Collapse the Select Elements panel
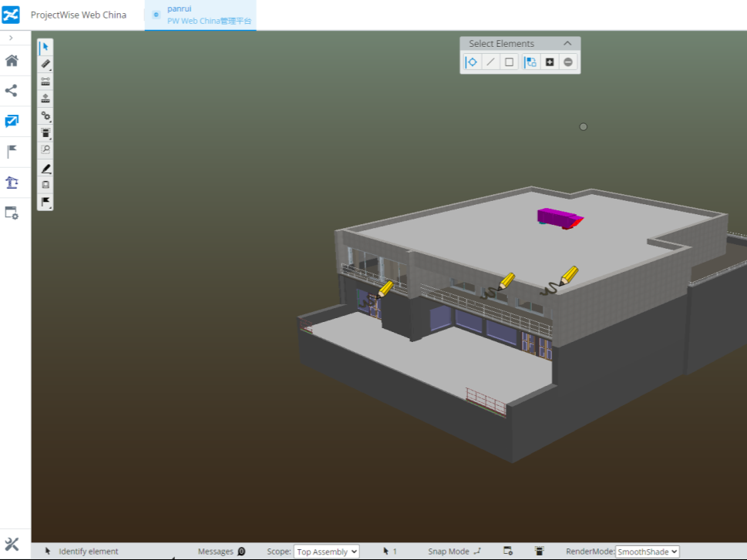 568,44
